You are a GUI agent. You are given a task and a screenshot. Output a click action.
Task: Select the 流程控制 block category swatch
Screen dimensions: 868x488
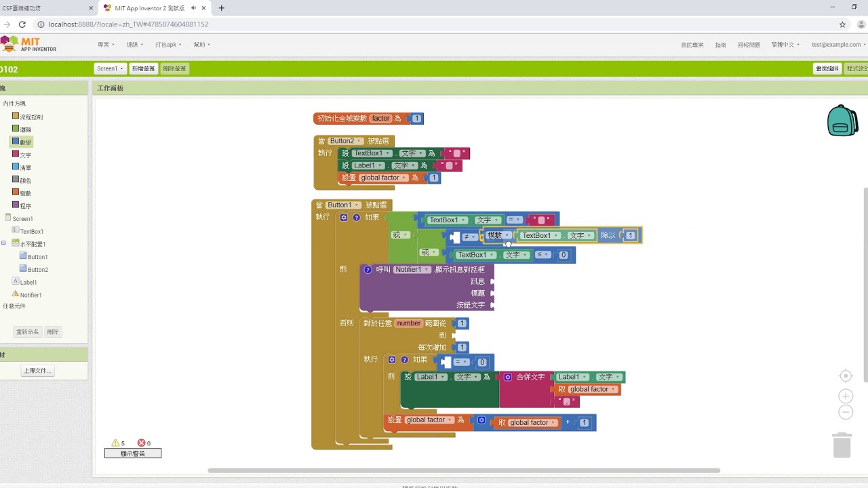[x=16, y=116]
